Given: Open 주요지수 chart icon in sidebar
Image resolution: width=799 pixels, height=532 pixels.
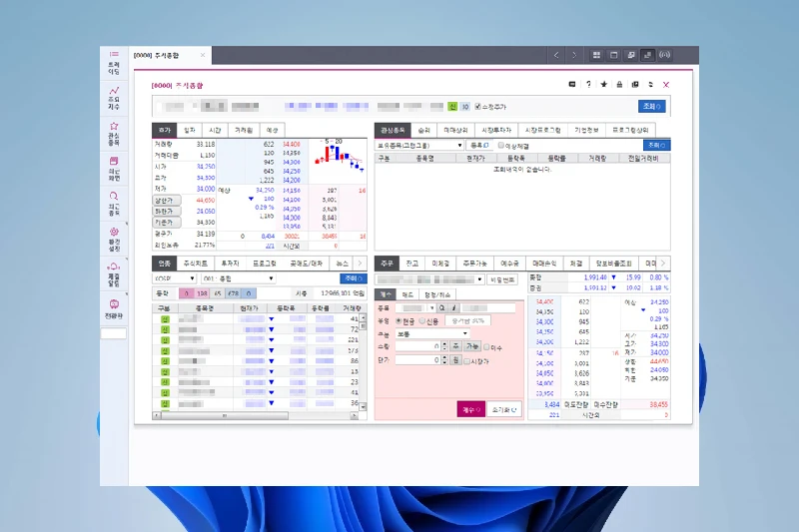Looking at the screenshot, I should tap(114, 96).
